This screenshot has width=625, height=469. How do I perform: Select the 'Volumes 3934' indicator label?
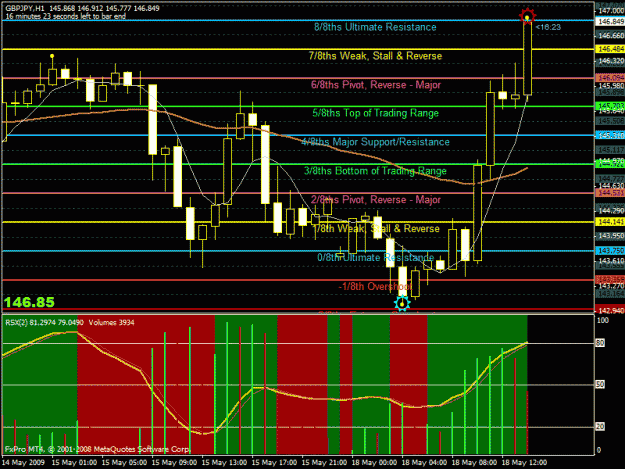click(111, 322)
